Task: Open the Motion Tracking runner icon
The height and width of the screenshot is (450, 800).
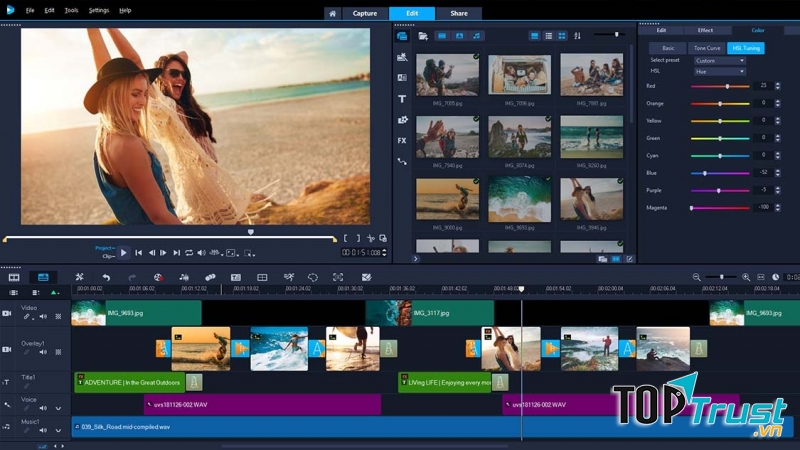Action: point(289,277)
